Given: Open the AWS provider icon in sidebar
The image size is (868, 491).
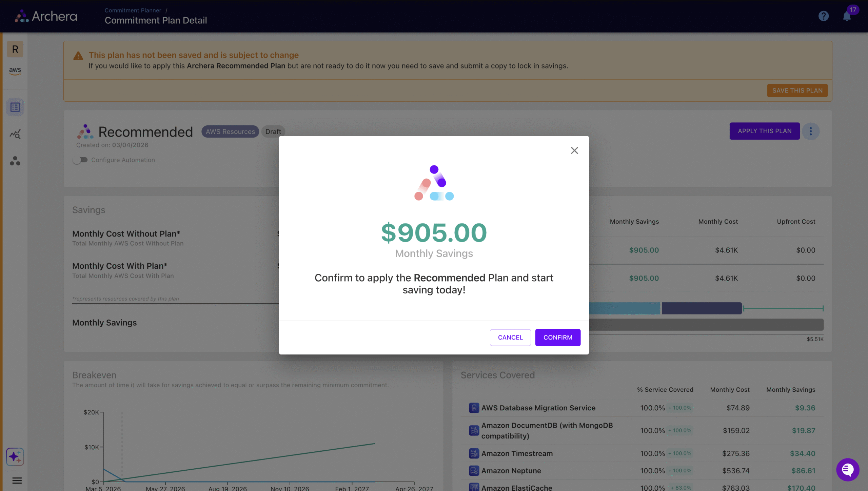Looking at the screenshot, I should pyautogui.click(x=15, y=71).
